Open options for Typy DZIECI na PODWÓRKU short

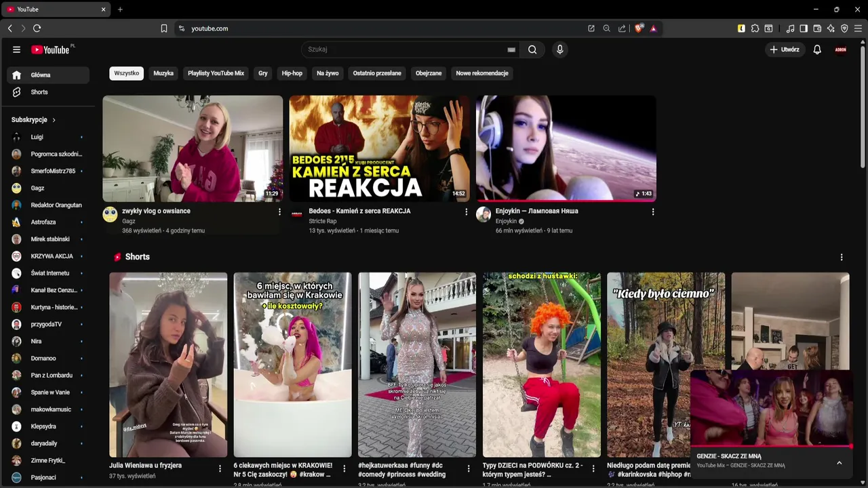[x=593, y=468]
